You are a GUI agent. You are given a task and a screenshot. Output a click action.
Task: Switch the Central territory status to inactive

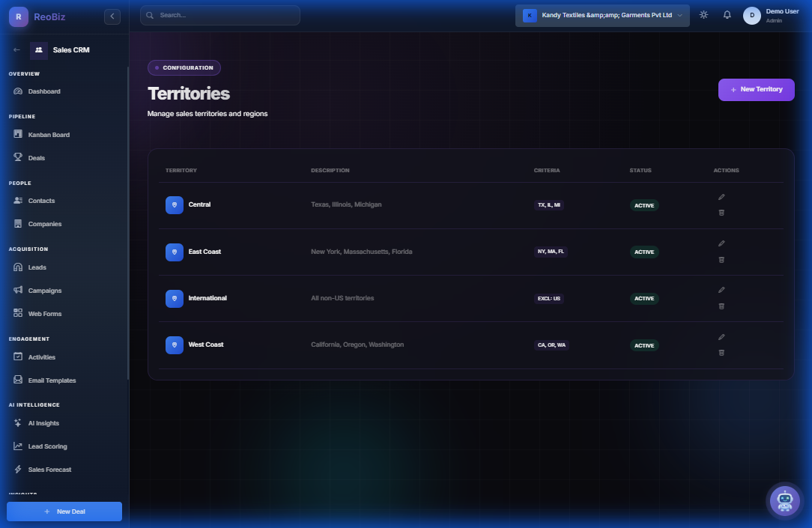coord(643,204)
